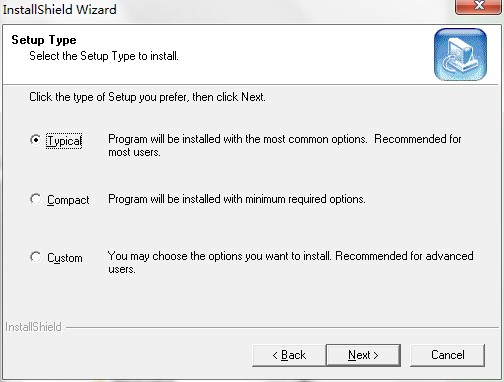Click the white header banner area
504x382 pixels.
coord(217,54)
